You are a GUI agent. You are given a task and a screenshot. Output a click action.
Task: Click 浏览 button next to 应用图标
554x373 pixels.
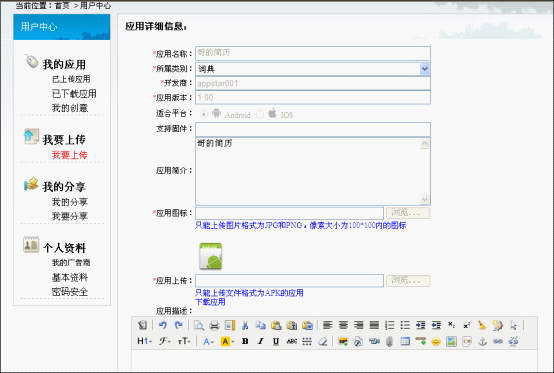coord(408,213)
